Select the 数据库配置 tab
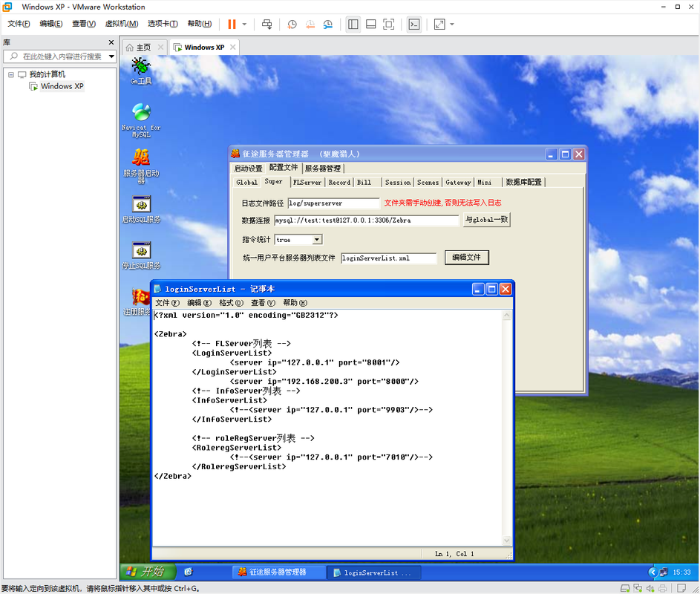The height and width of the screenshot is (594, 700). 523,182
